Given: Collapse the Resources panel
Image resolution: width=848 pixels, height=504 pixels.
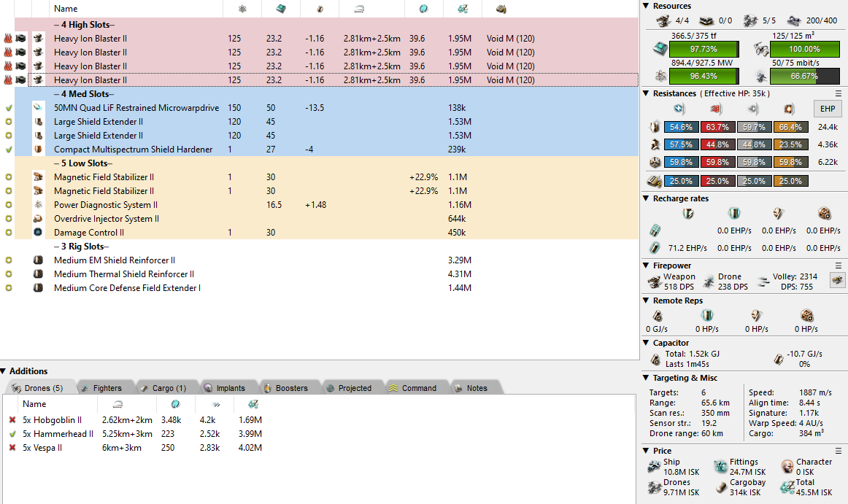Looking at the screenshot, I should 646,6.
